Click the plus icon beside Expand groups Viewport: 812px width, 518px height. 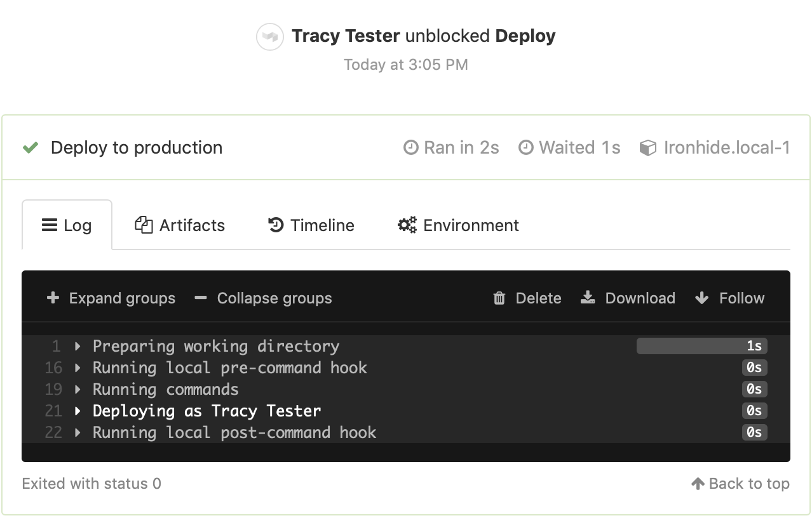(x=53, y=297)
